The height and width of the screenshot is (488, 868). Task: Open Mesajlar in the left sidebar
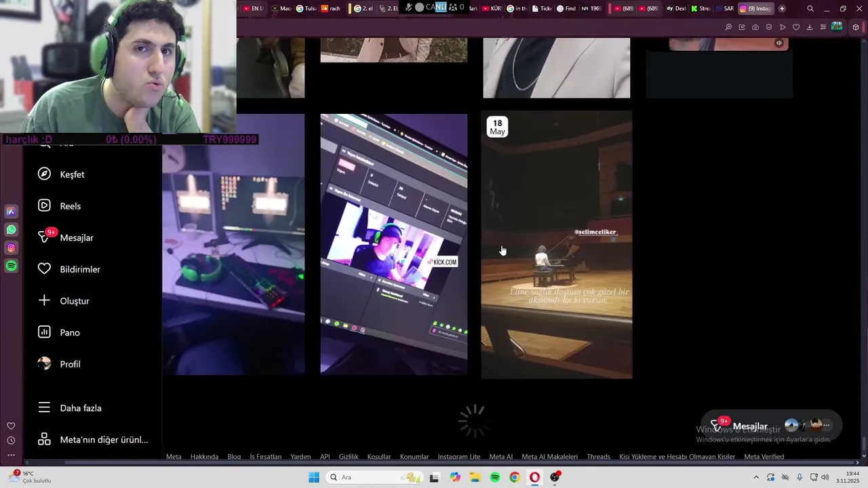65,237
